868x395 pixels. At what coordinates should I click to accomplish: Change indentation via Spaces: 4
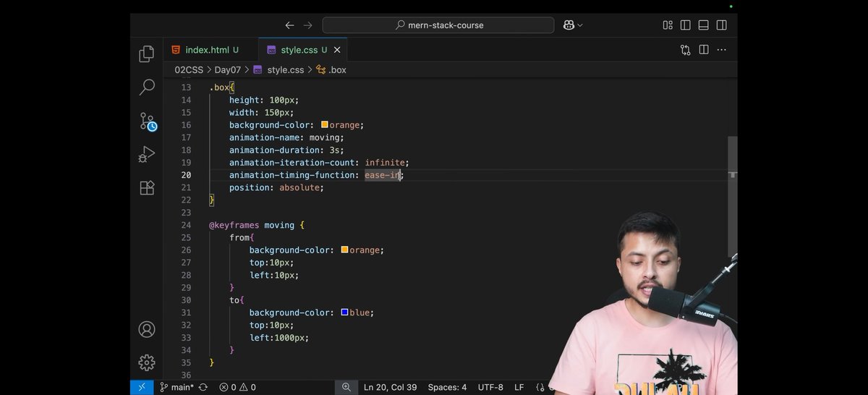447,387
